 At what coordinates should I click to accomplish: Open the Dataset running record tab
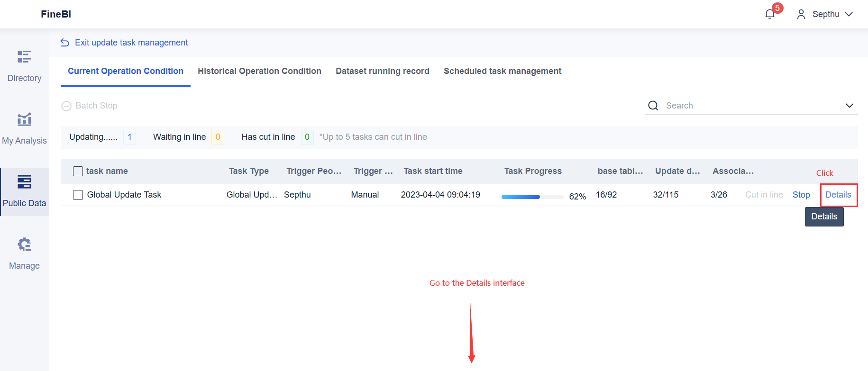[383, 71]
